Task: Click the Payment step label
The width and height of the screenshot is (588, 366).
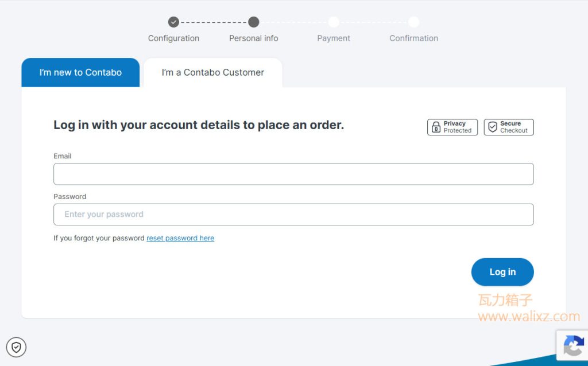Action: click(334, 38)
